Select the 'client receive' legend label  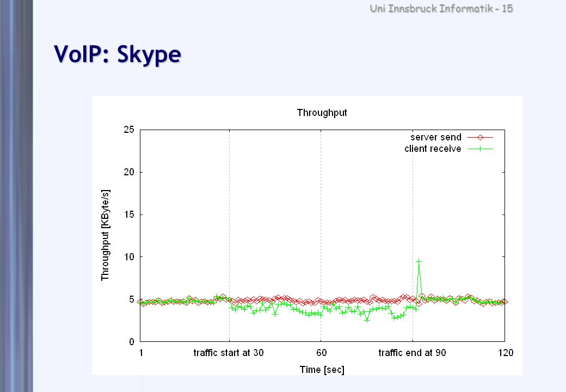pyautogui.click(x=433, y=149)
